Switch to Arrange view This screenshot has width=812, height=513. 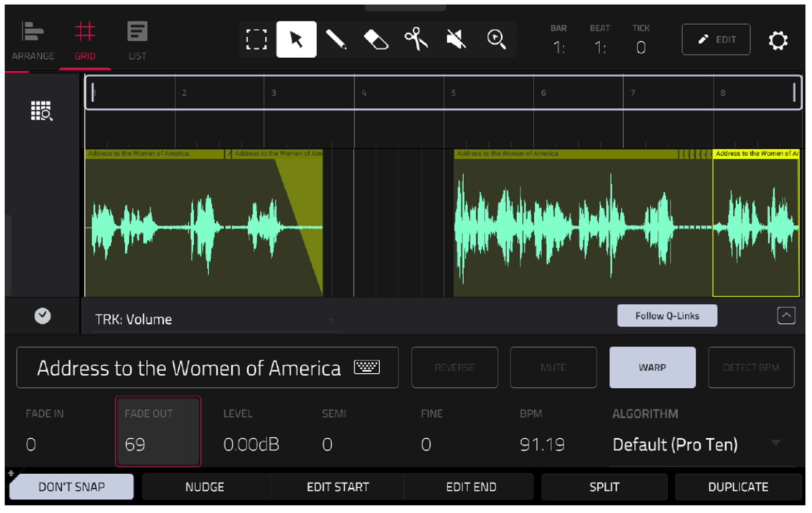tap(33, 42)
